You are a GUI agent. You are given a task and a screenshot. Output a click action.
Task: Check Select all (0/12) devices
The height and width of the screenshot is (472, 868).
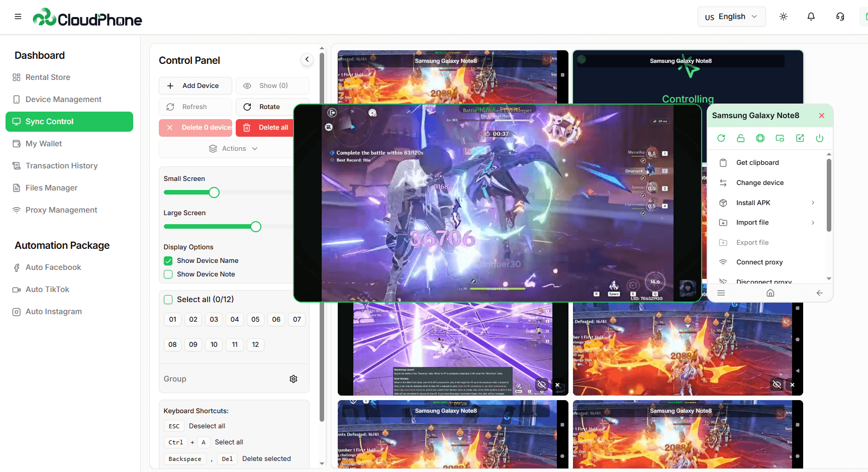pos(168,299)
